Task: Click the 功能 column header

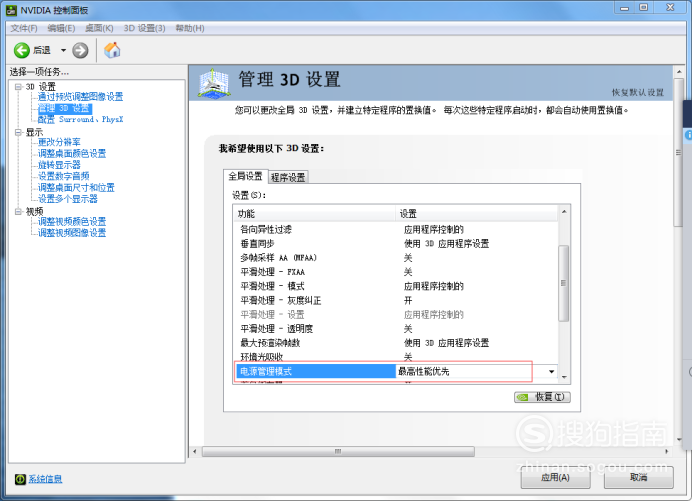Action: pyautogui.click(x=315, y=214)
